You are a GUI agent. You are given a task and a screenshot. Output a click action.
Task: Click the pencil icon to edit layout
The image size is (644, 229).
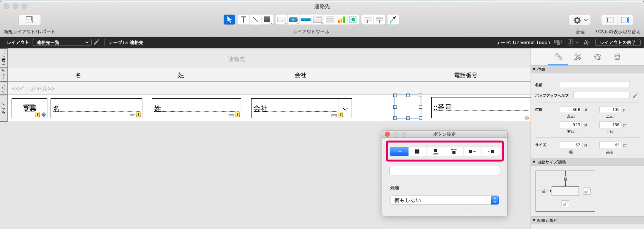coord(97,42)
